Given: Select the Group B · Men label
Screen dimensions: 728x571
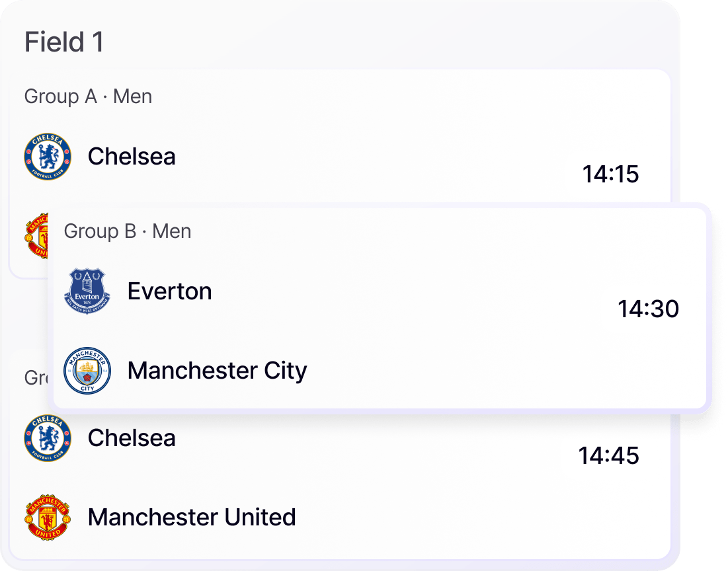Looking at the screenshot, I should point(128,231).
